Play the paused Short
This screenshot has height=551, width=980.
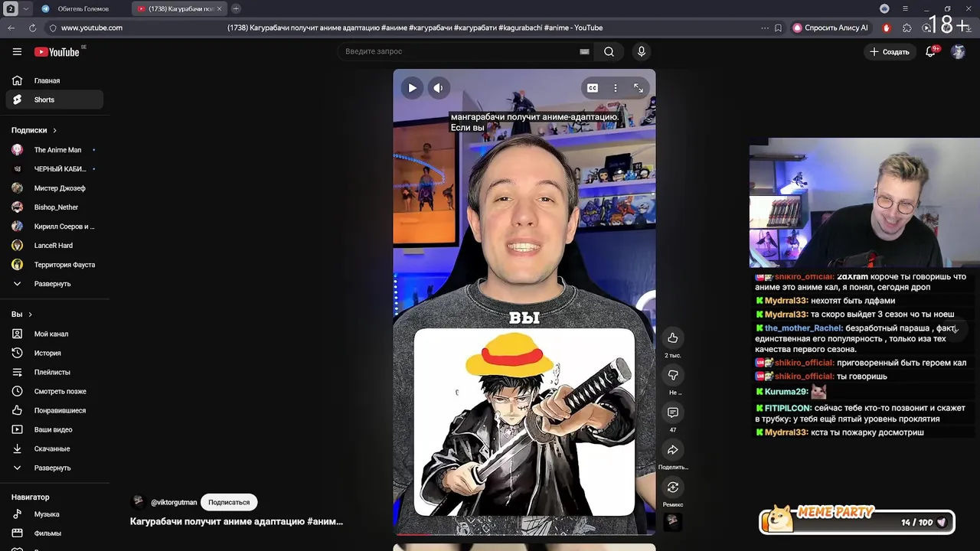(412, 88)
